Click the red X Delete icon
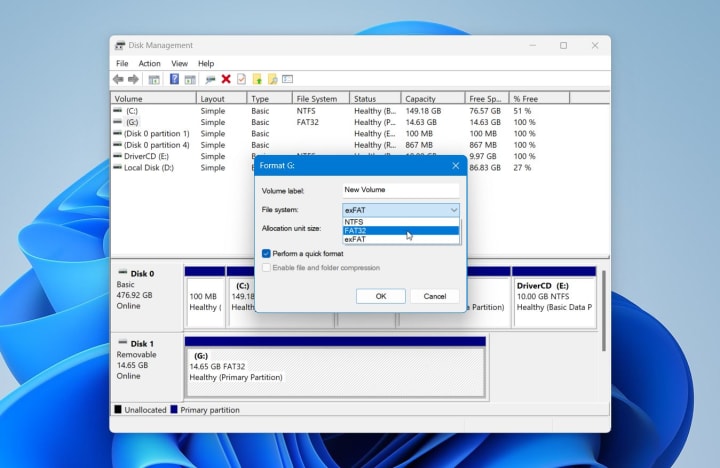Viewport: 720px width, 468px height. (226, 79)
